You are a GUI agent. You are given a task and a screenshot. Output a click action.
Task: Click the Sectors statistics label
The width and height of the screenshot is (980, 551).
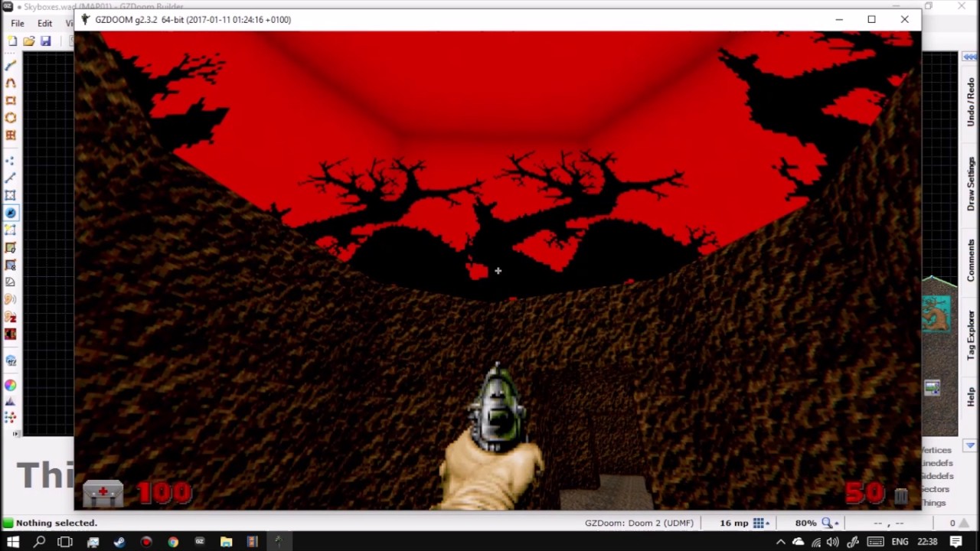(935, 489)
